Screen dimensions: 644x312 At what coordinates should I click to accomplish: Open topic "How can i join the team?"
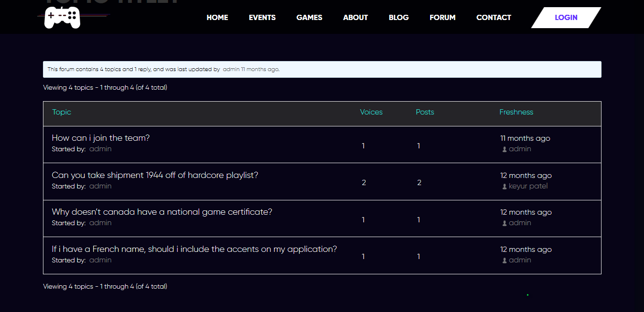pyautogui.click(x=101, y=138)
